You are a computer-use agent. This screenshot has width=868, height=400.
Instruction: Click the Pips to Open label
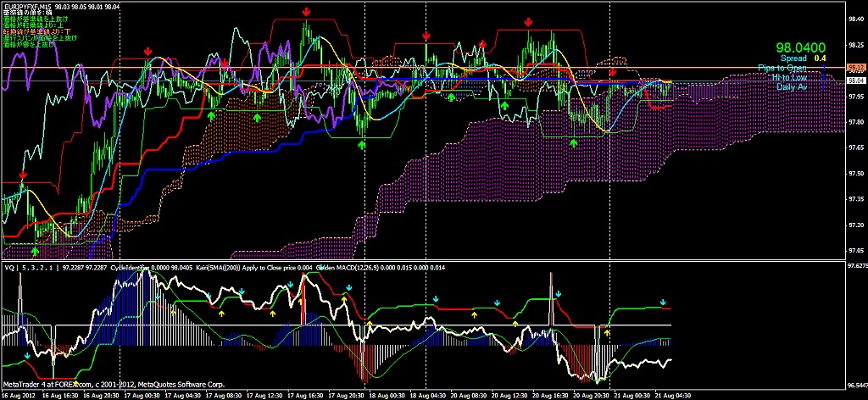pyautogui.click(x=783, y=68)
